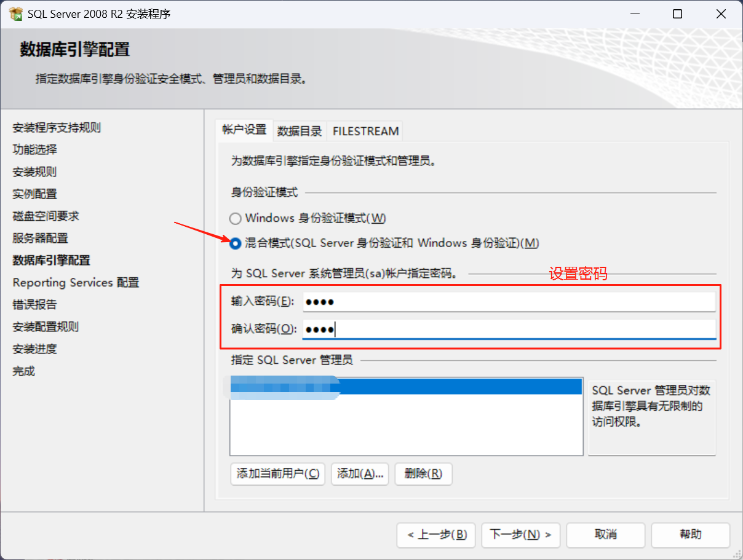Click the 身份验证模式 group label

click(x=264, y=193)
